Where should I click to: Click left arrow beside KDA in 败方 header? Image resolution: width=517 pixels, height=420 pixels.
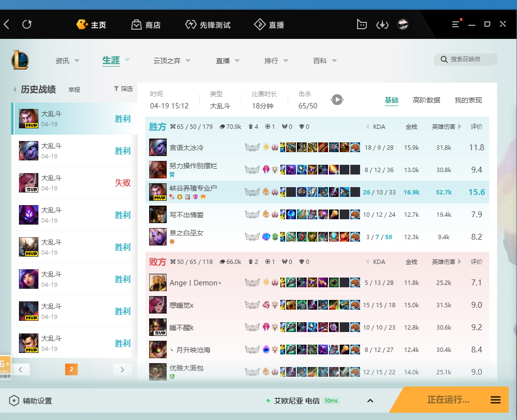(367, 262)
